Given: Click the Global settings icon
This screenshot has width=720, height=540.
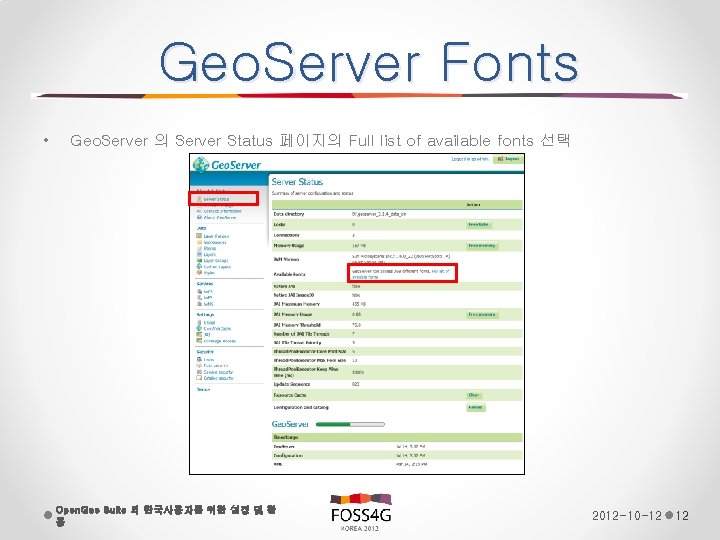Looking at the screenshot, I should [x=199, y=322].
